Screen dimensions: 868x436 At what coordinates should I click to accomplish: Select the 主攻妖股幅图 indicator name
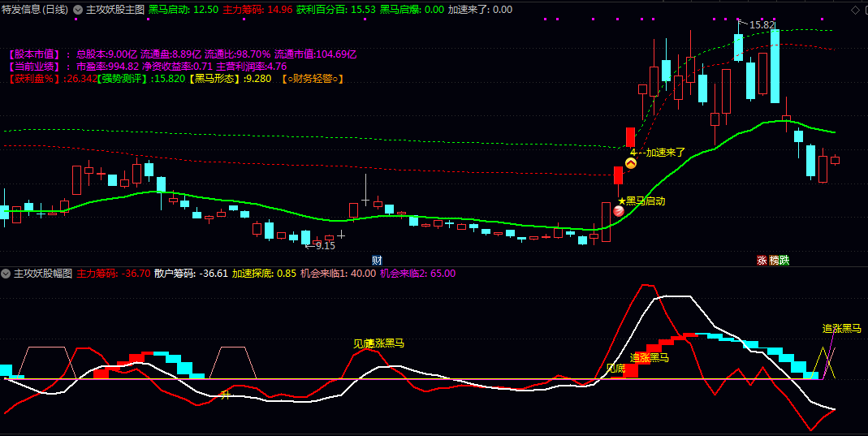pyautogui.click(x=43, y=274)
